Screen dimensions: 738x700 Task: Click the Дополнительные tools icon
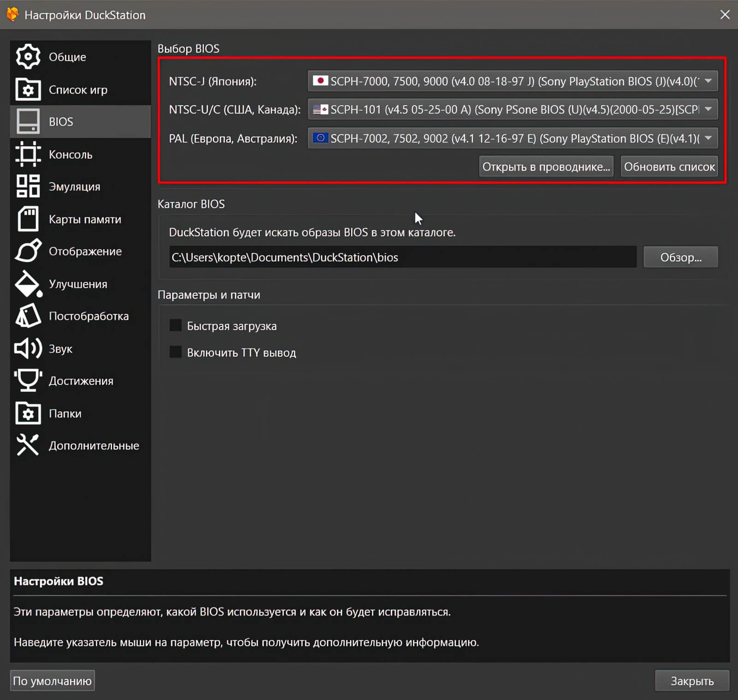pos(28,445)
